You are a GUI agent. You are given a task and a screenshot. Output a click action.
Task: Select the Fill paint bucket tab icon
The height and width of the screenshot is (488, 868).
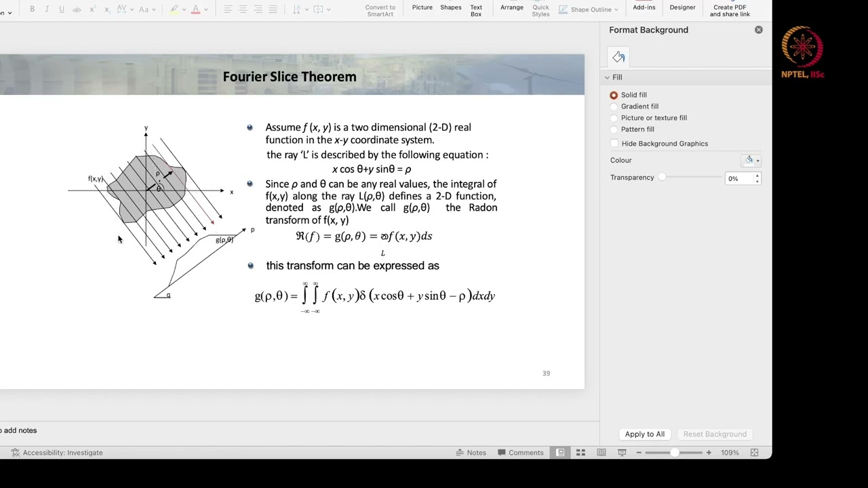[618, 57]
